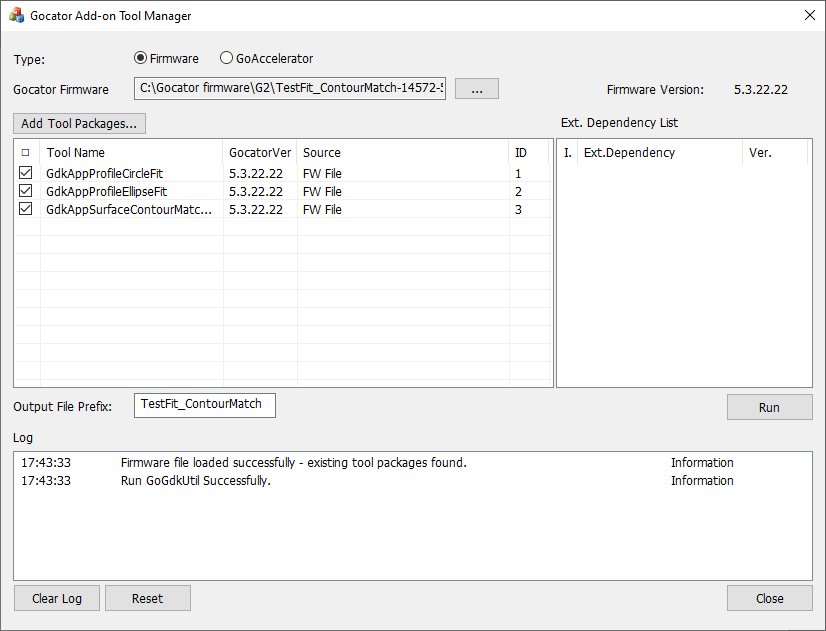Click Information label of GoGdkUtil log entry
826x631 pixels.
(702, 480)
